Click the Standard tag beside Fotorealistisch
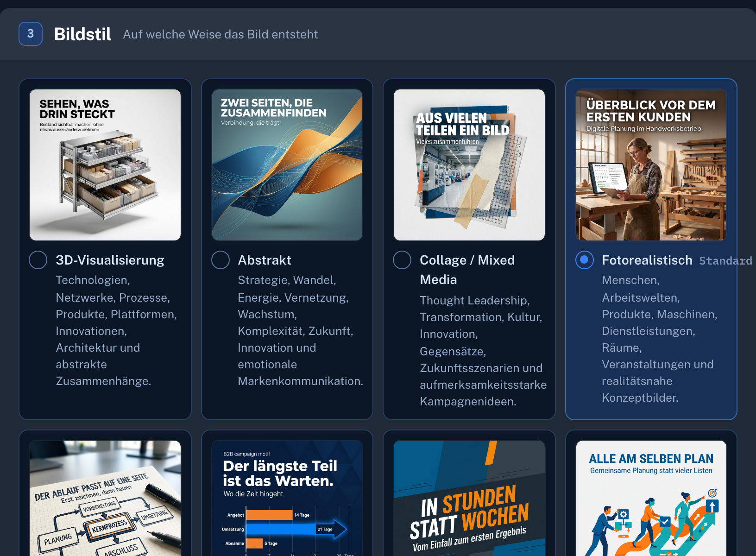Viewport: 756px width, 556px height. tap(725, 261)
